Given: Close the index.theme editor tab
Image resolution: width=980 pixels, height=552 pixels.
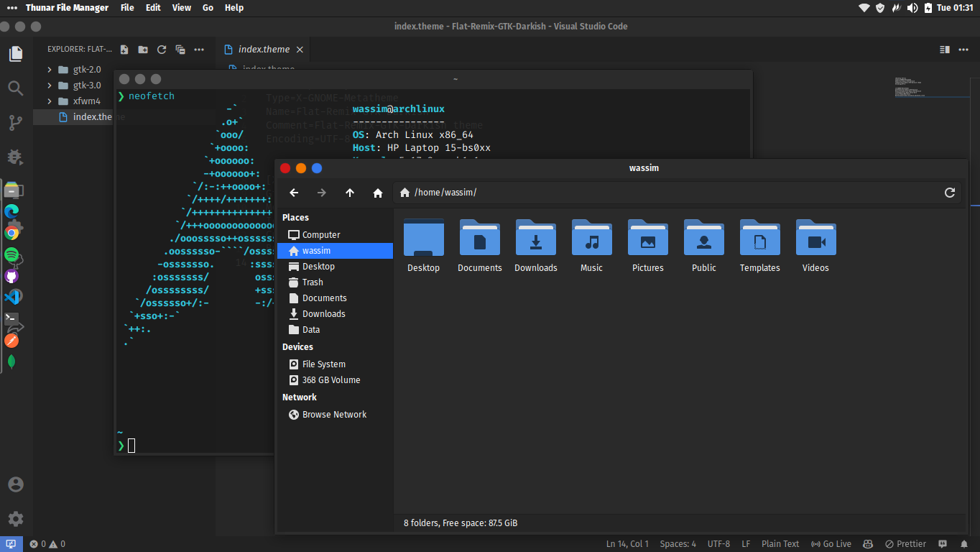Looking at the screenshot, I should 300,50.
